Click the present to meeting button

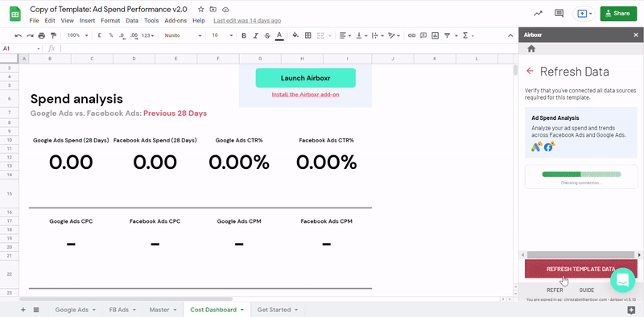click(584, 14)
